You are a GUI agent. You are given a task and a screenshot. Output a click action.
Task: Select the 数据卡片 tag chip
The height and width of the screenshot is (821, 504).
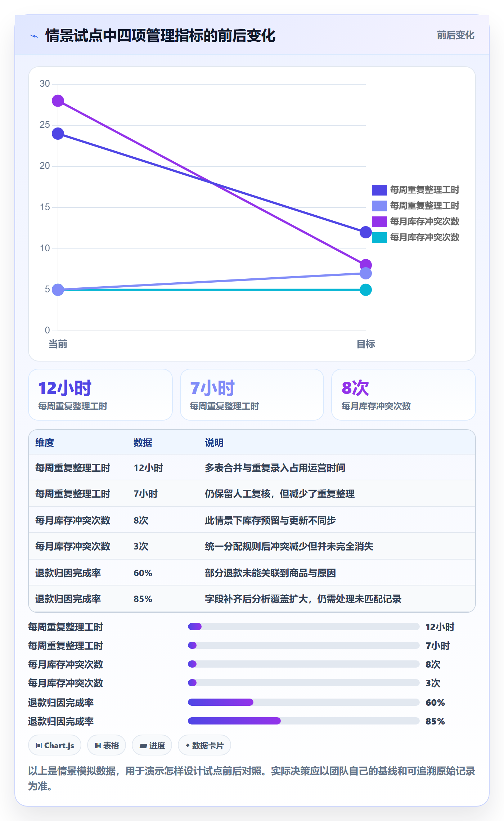click(204, 745)
